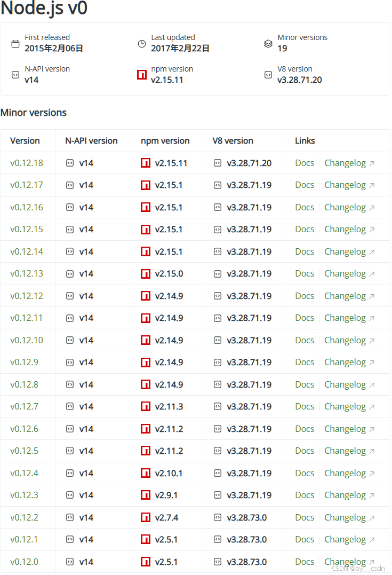Click the N-API icon in row v0.12.17

[x=70, y=185]
